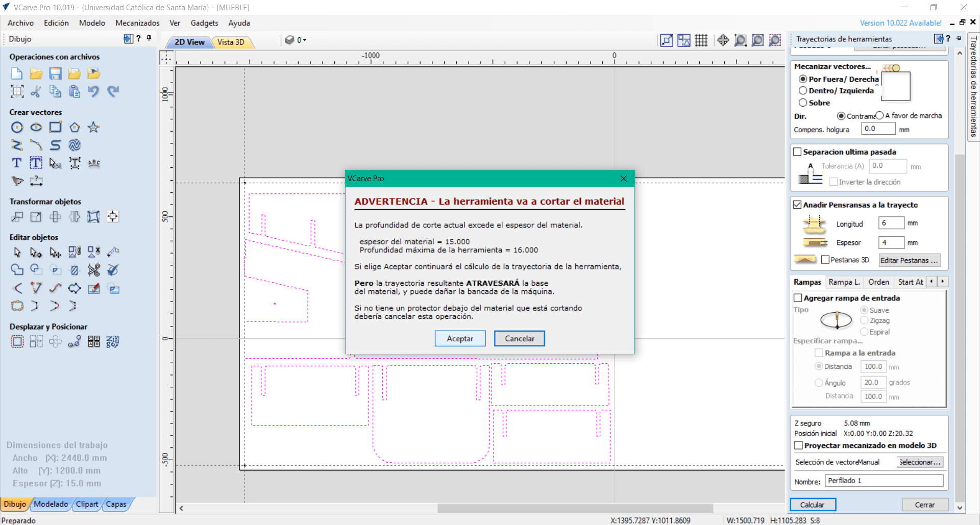This screenshot has height=525, width=980.
Task: Open Editar Pestanas... button
Action: coord(909,260)
